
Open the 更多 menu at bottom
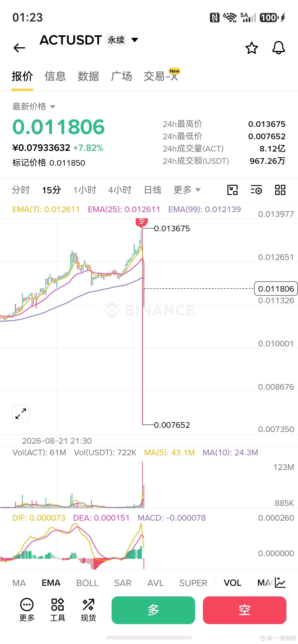[27, 610]
